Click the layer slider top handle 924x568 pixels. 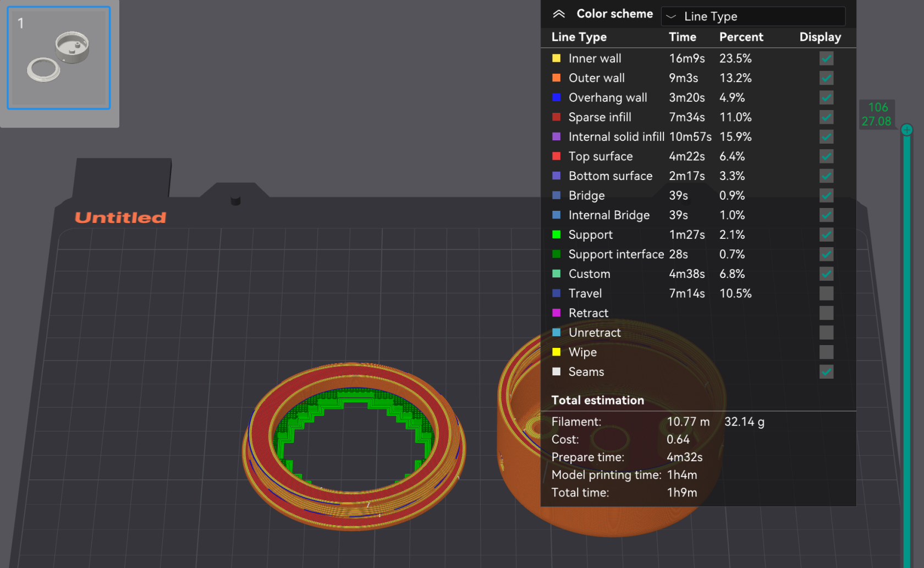[907, 130]
